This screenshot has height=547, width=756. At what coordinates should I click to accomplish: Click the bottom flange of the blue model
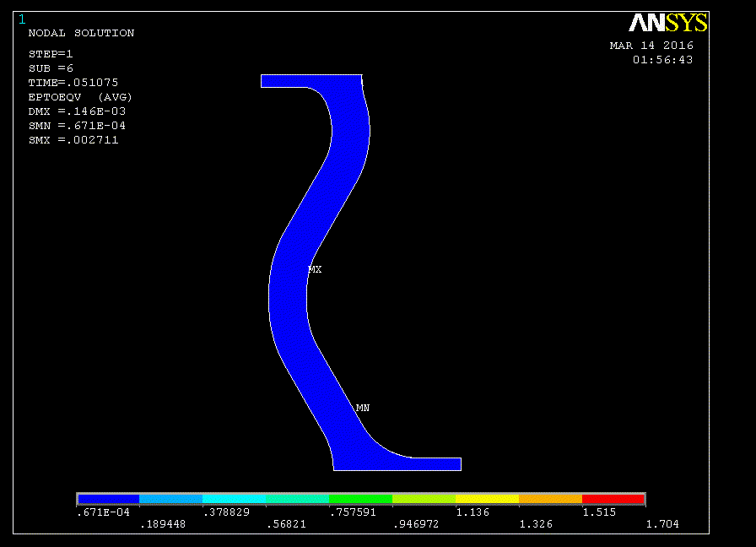[397, 464]
